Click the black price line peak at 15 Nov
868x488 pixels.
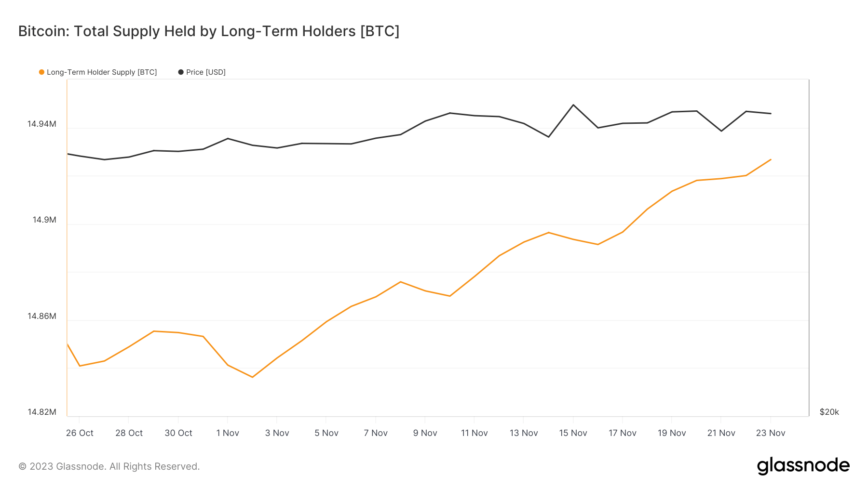(573, 105)
